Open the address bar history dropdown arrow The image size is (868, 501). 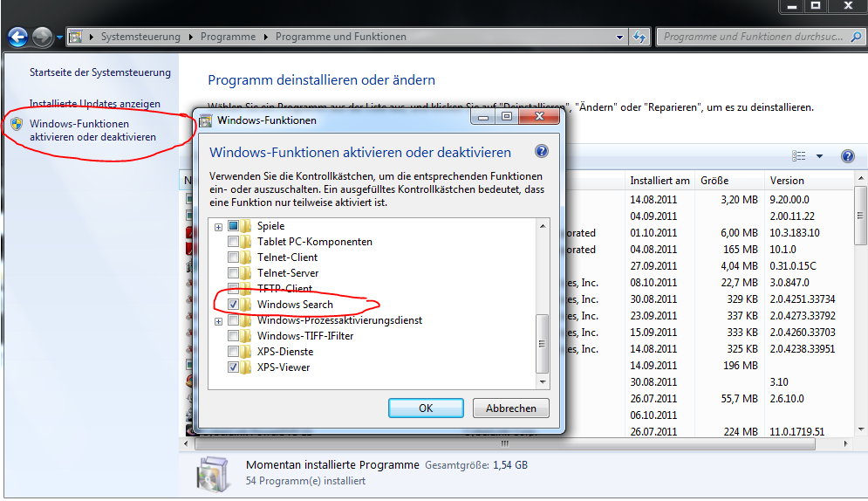pos(619,37)
